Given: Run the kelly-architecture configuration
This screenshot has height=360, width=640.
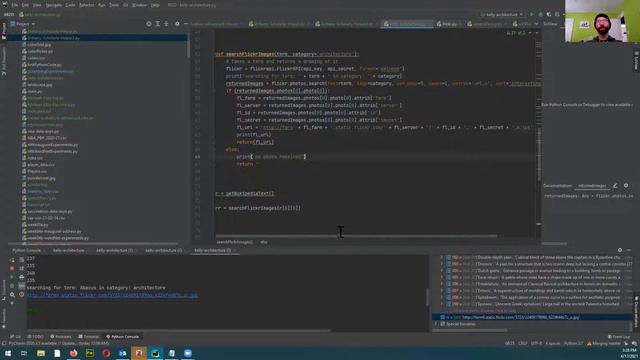Looking at the screenshot, I should [x=532, y=14].
